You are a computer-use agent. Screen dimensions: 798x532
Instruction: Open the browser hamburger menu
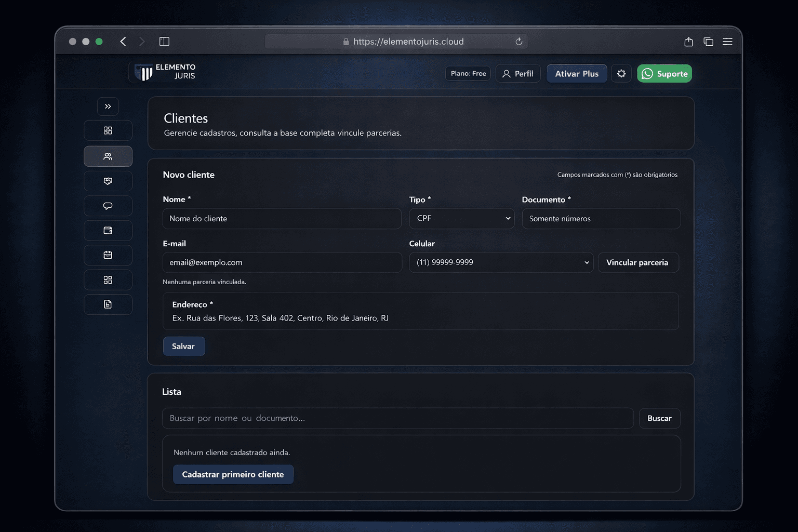coord(727,42)
